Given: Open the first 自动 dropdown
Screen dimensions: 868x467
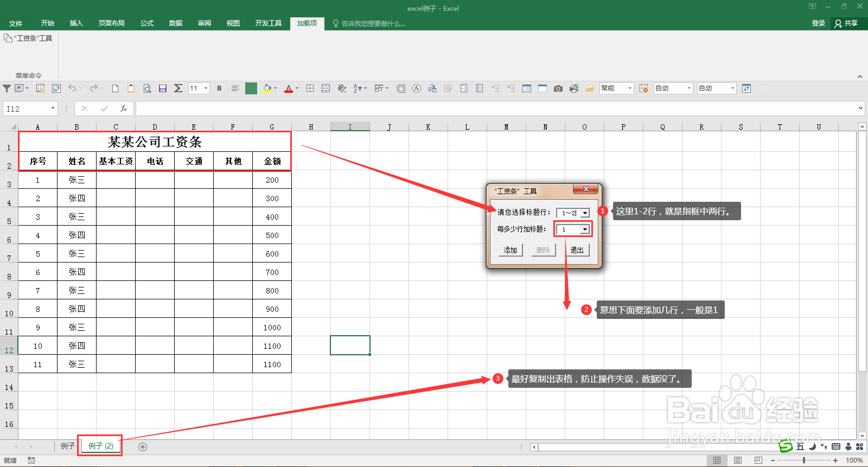Looking at the screenshot, I should click(689, 88).
